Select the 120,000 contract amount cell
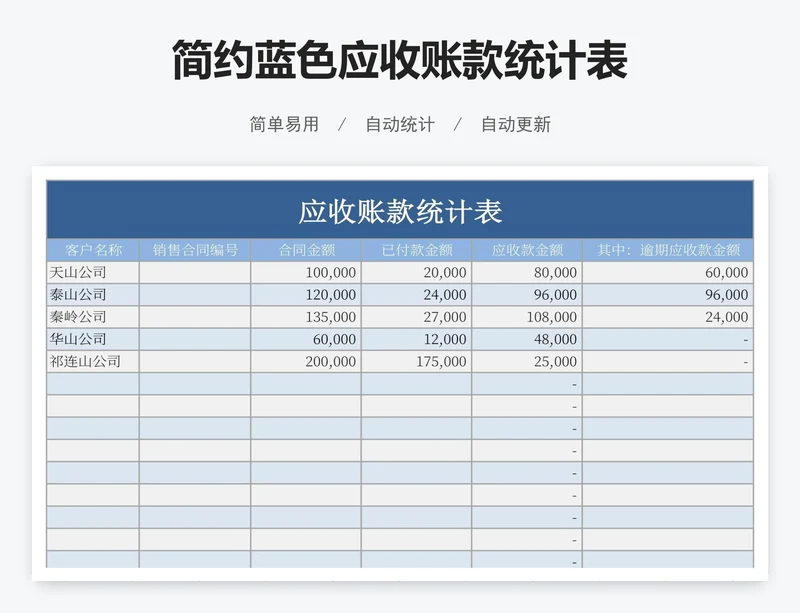Image resolution: width=800 pixels, height=613 pixels. 306,295
